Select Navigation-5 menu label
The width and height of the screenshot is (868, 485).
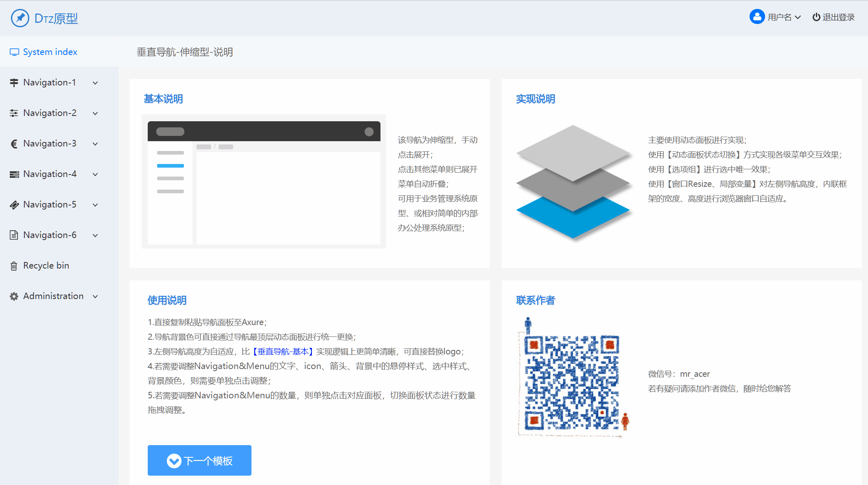click(50, 205)
